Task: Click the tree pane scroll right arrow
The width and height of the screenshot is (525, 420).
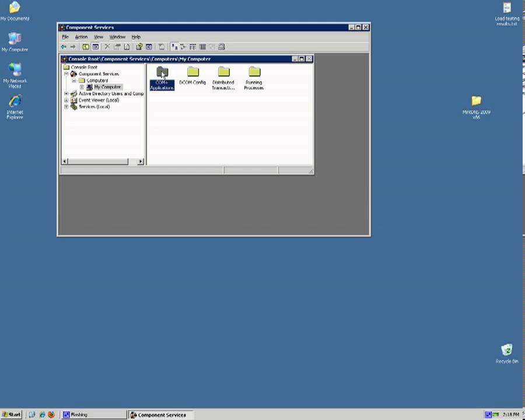Action: (x=141, y=162)
